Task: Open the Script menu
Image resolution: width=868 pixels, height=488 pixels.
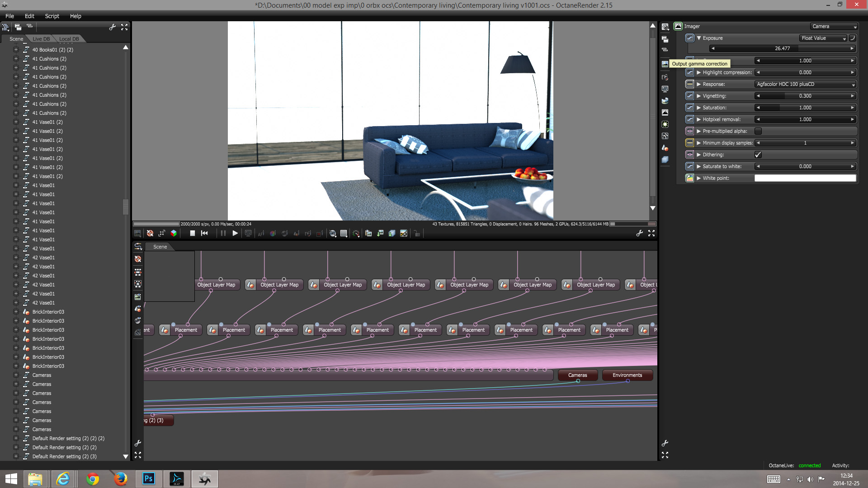Action: point(52,16)
